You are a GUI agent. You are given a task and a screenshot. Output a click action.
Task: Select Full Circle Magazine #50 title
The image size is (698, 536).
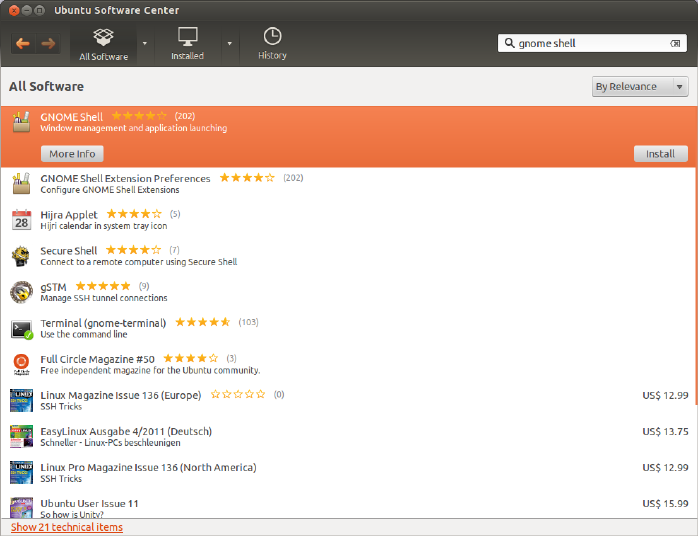[97, 359]
